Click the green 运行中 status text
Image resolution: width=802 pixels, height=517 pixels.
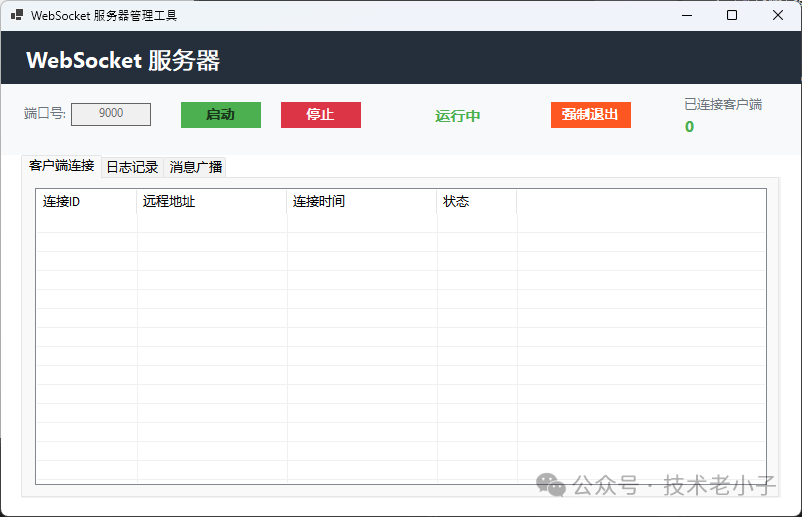(458, 116)
